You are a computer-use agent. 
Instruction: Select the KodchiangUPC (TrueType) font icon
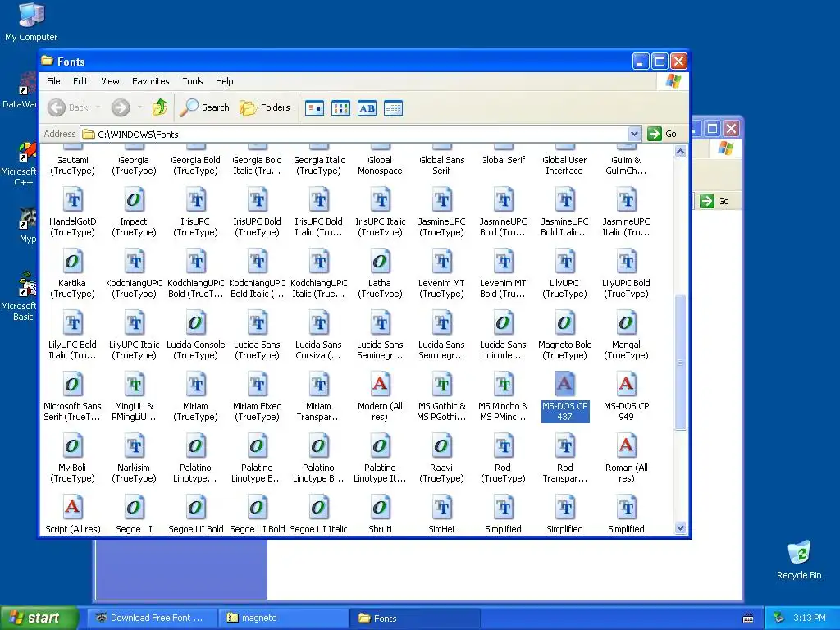[134, 262]
